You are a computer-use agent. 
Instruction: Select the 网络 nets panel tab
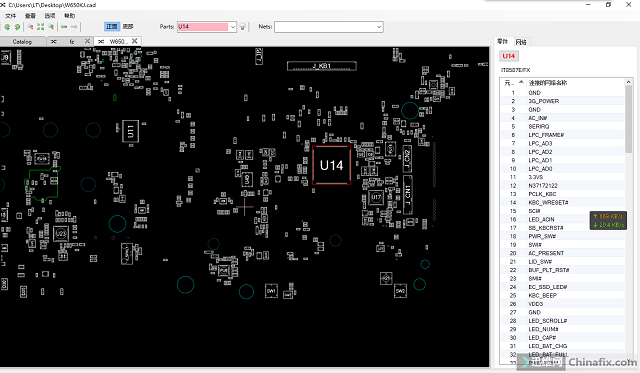[x=521, y=42]
